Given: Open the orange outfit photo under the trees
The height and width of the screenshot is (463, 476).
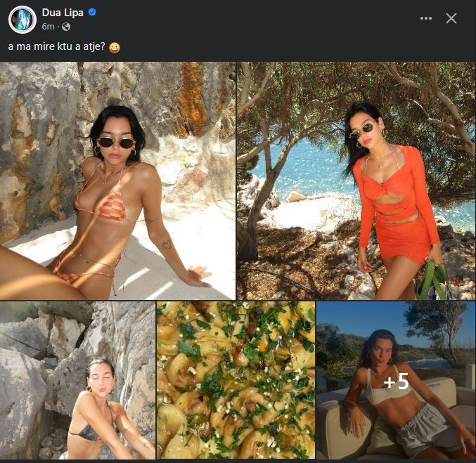Looking at the screenshot, I should 356,181.
